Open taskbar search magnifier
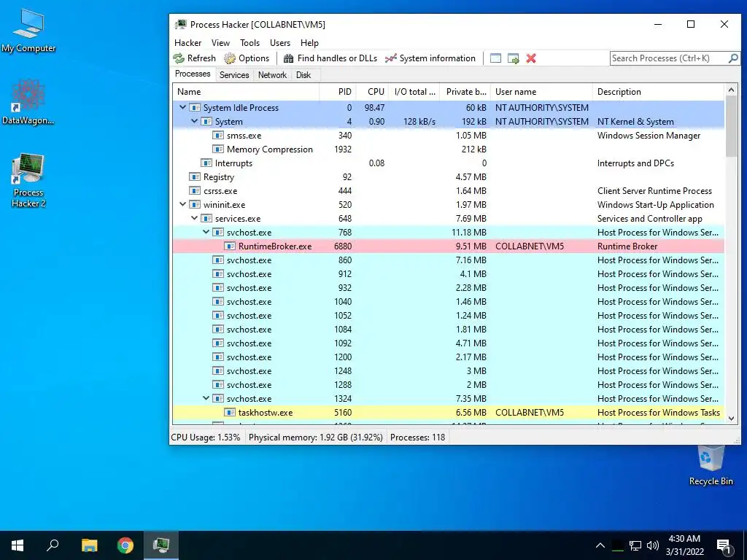Image resolution: width=747 pixels, height=560 pixels. click(x=53, y=545)
